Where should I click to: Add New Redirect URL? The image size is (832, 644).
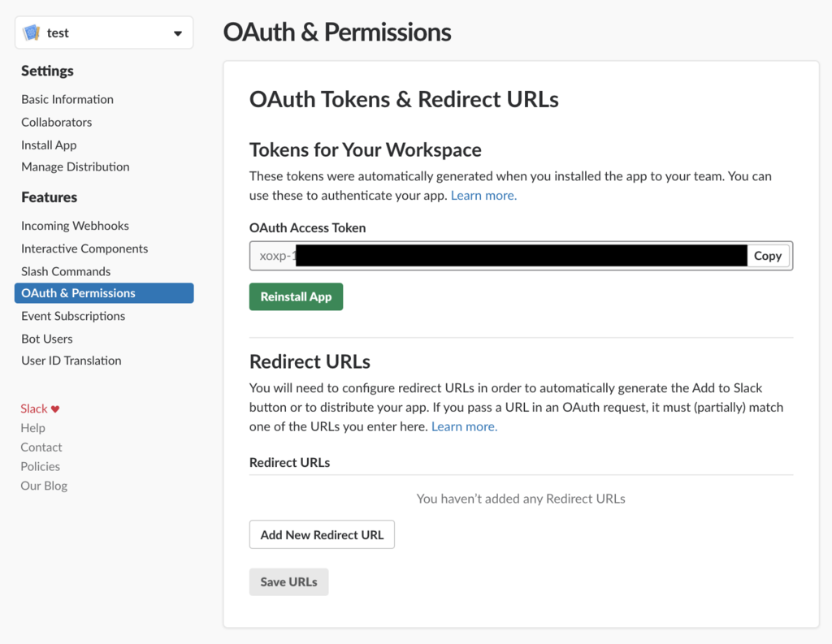click(x=322, y=534)
